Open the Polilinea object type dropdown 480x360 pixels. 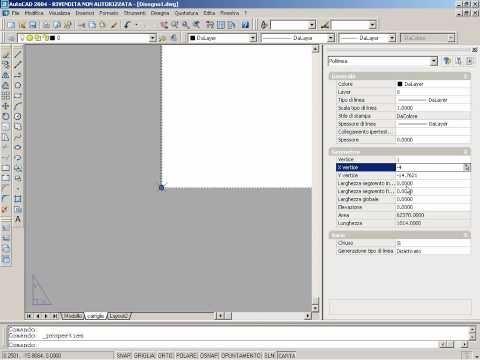click(x=434, y=61)
